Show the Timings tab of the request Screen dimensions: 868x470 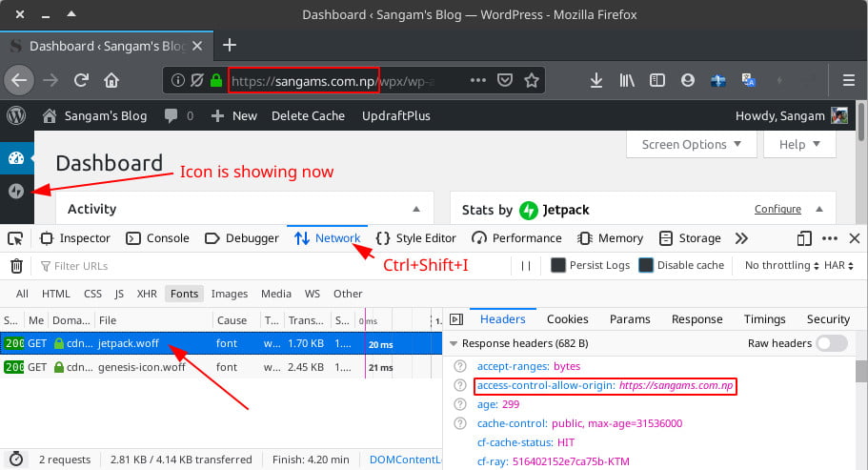point(764,319)
